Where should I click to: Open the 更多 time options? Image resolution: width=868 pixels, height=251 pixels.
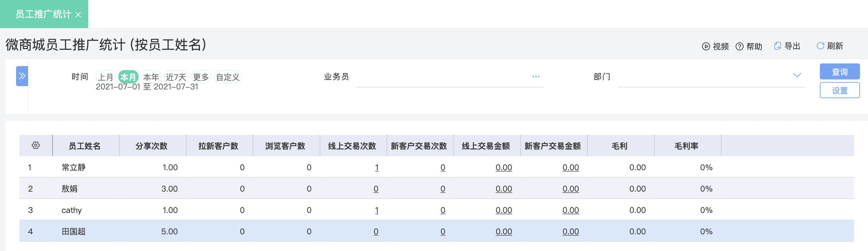click(x=201, y=77)
